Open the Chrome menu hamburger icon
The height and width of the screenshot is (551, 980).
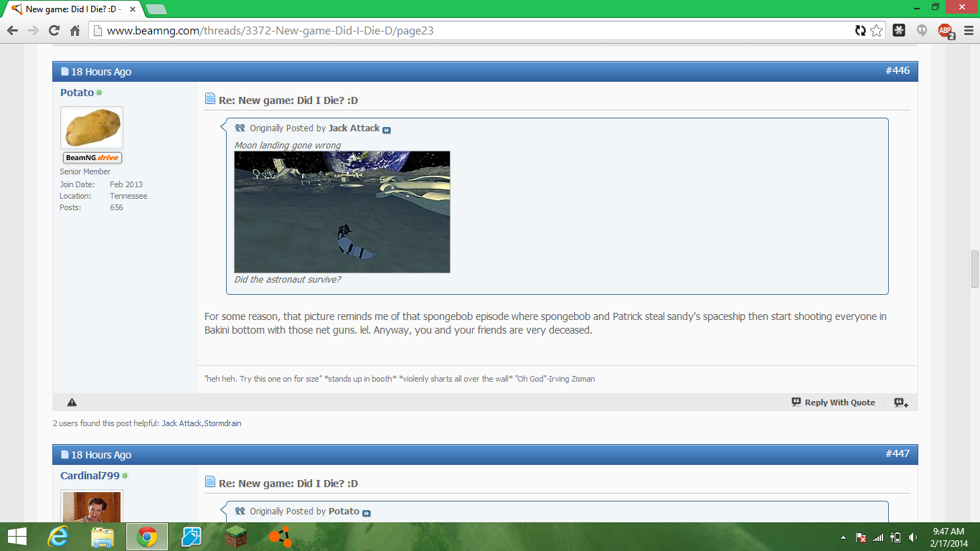(x=968, y=31)
